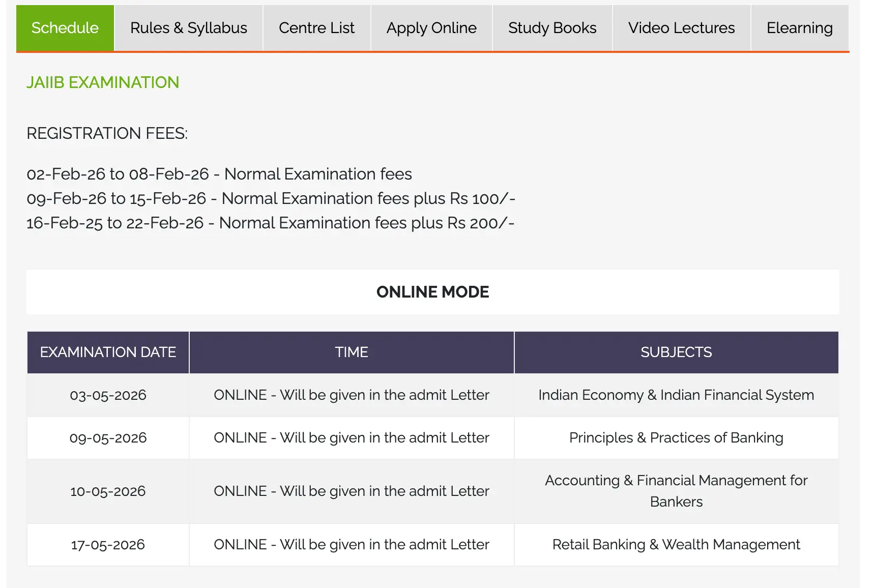Select the 10-05-2026 exam date cell
This screenshot has width=874, height=588.
pos(108,491)
